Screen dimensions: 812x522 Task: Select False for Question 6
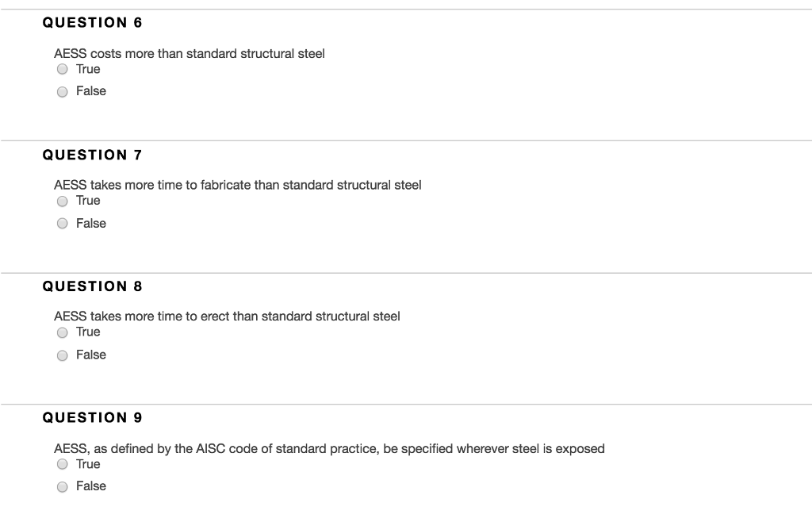62,91
